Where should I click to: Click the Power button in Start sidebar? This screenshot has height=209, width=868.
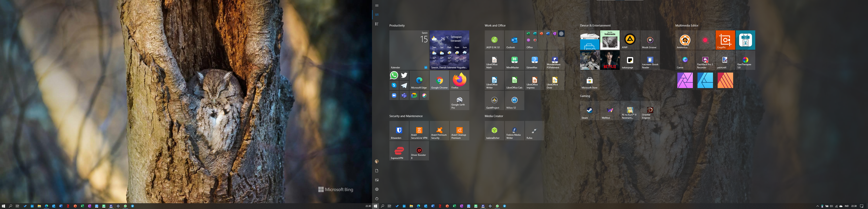click(377, 199)
